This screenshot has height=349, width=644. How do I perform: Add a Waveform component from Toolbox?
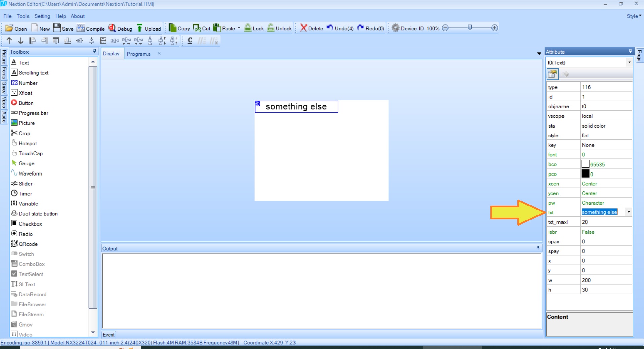click(x=30, y=173)
